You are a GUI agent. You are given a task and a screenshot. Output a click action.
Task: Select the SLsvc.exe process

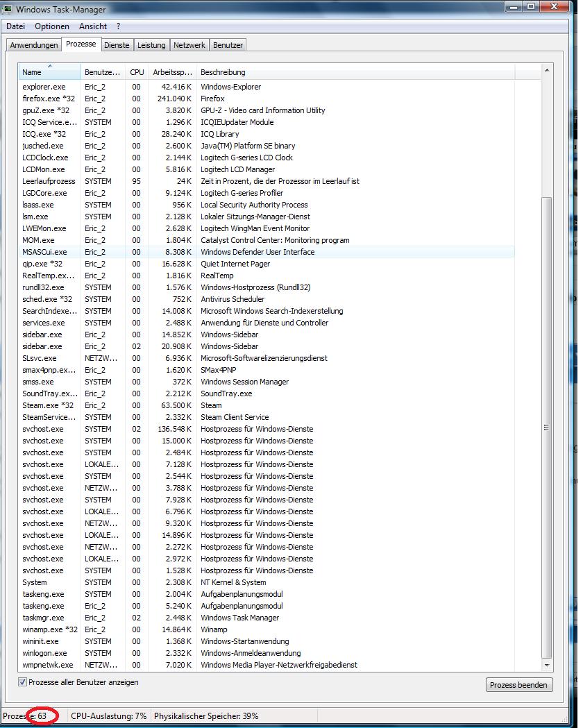[x=267, y=358]
